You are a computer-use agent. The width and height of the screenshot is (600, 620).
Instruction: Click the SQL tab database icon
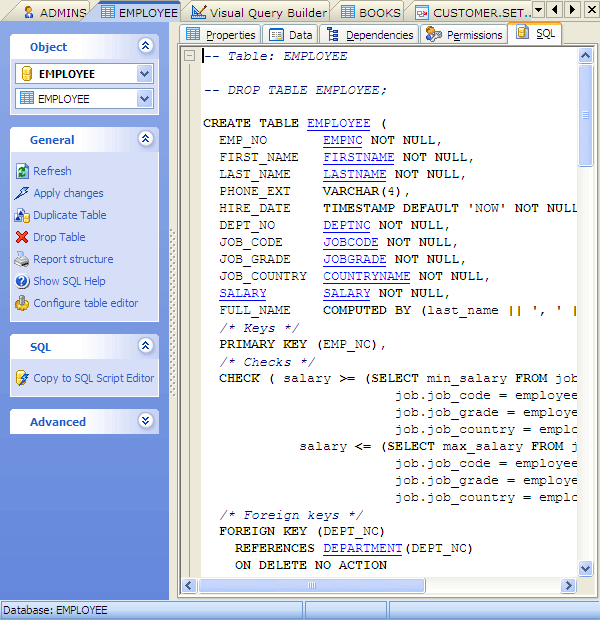(x=523, y=32)
